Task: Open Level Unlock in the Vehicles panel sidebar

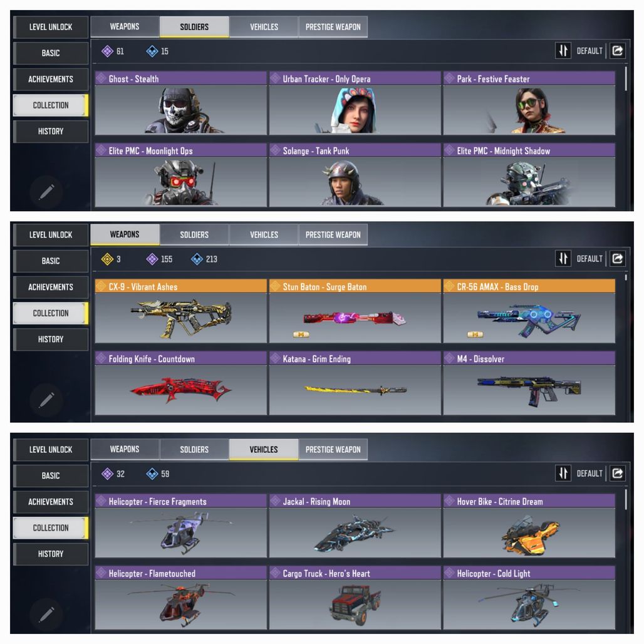Action: point(51,450)
